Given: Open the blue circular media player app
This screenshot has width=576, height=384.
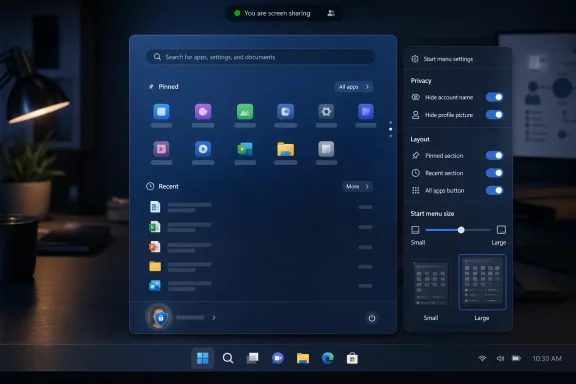Looking at the screenshot, I should pyautogui.click(x=203, y=149).
